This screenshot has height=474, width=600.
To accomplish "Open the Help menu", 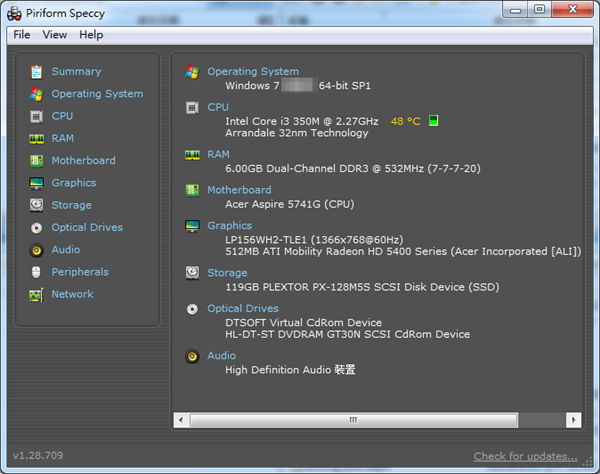I will click(x=91, y=35).
